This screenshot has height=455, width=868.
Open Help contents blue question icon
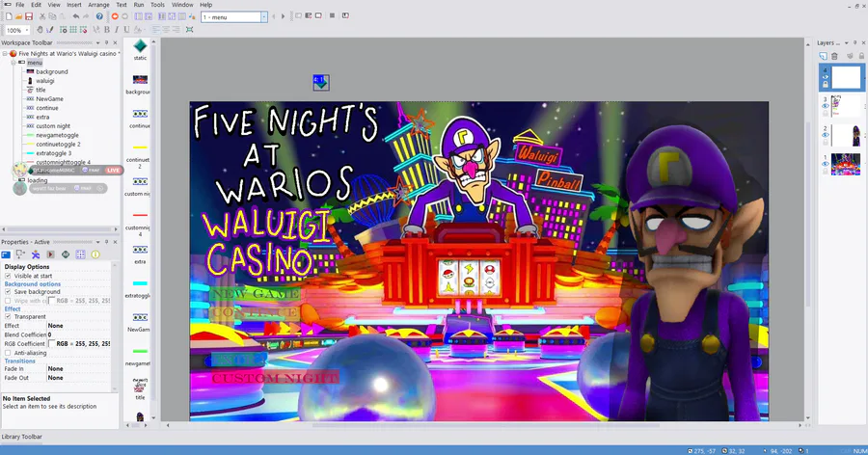pyautogui.click(x=99, y=16)
